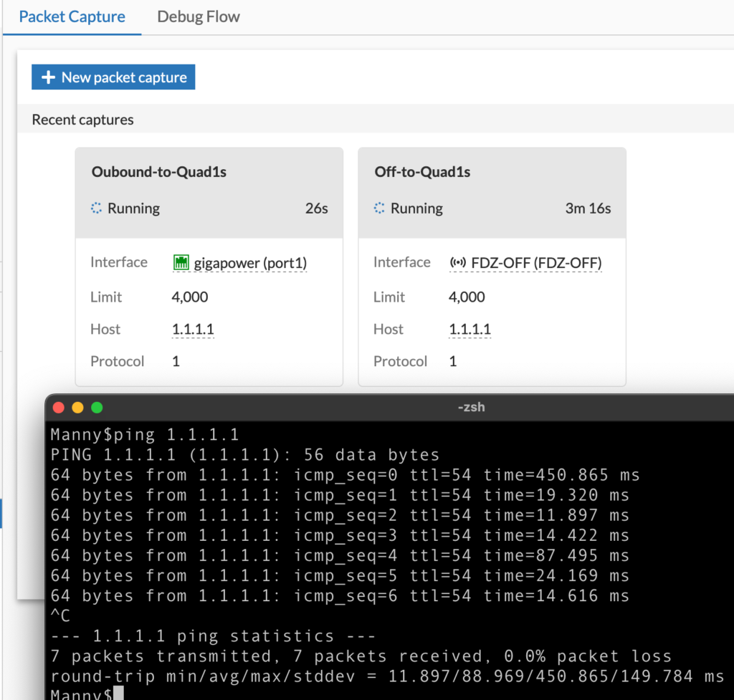Screen dimensions: 734x700
Task: Open the gigapower (port1) interface link
Action: coord(250,263)
